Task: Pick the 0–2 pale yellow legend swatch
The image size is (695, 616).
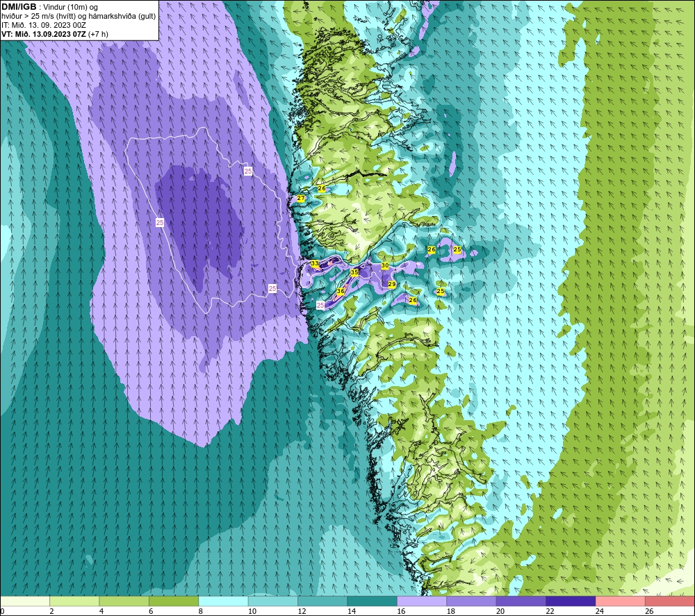Action: 25,601
